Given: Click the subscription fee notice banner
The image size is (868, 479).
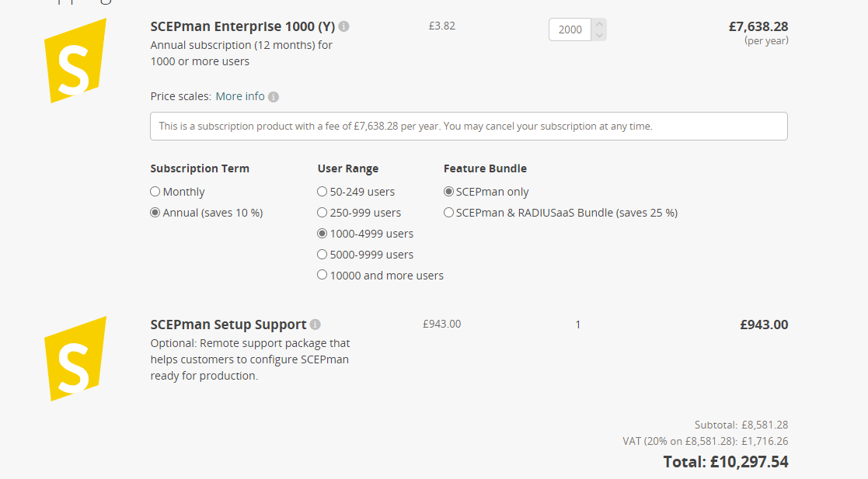Looking at the screenshot, I should 469,126.
